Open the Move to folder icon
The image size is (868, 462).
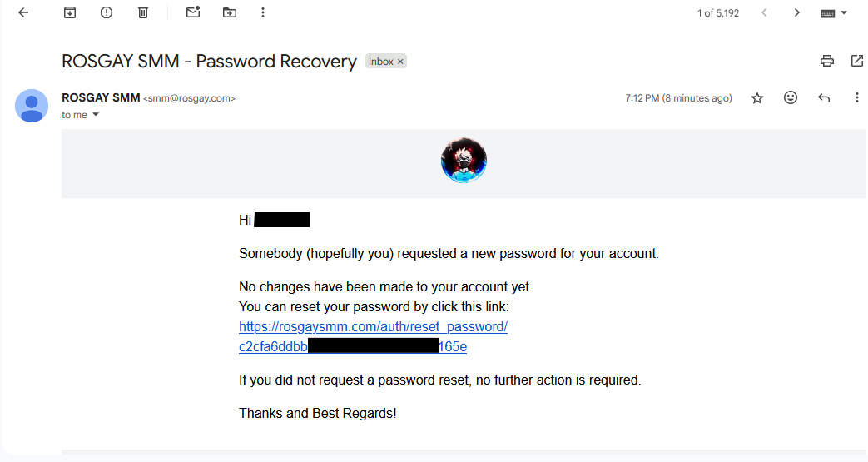(x=230, y=12)
